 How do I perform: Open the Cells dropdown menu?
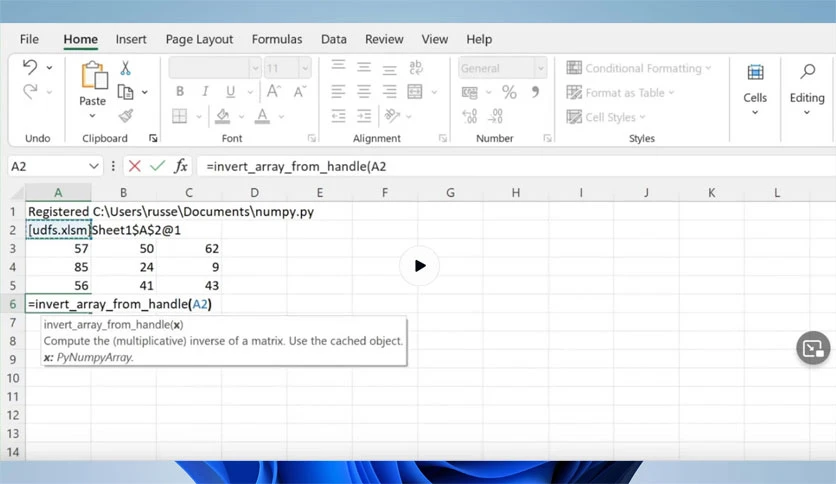[x=755, y=89]
